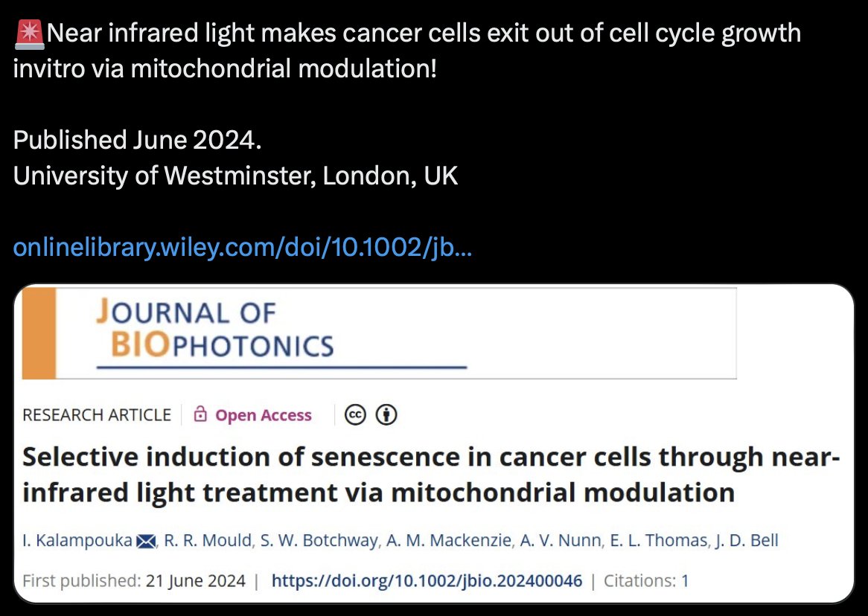Click the orange bar beside the journal logo

coord(39,333)
